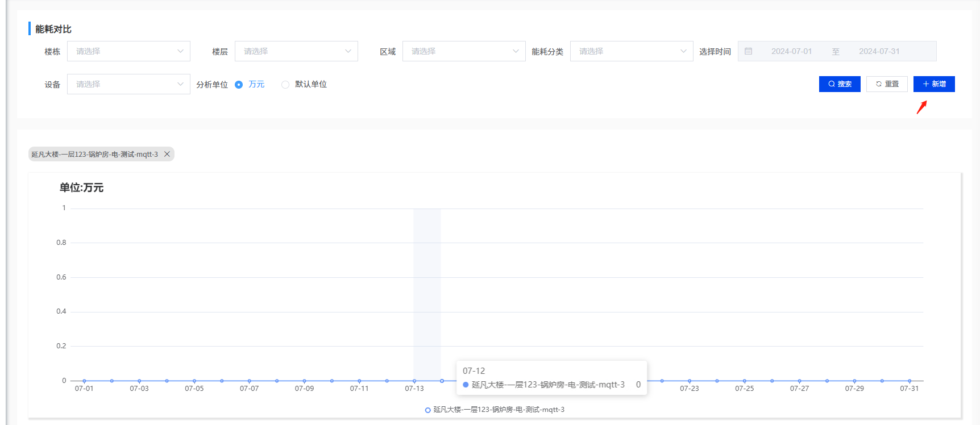Image resolution: width=980 pixels, height=425 pixels.
Task: Set start date field 2024-07-01
Action: coord(791,51)
